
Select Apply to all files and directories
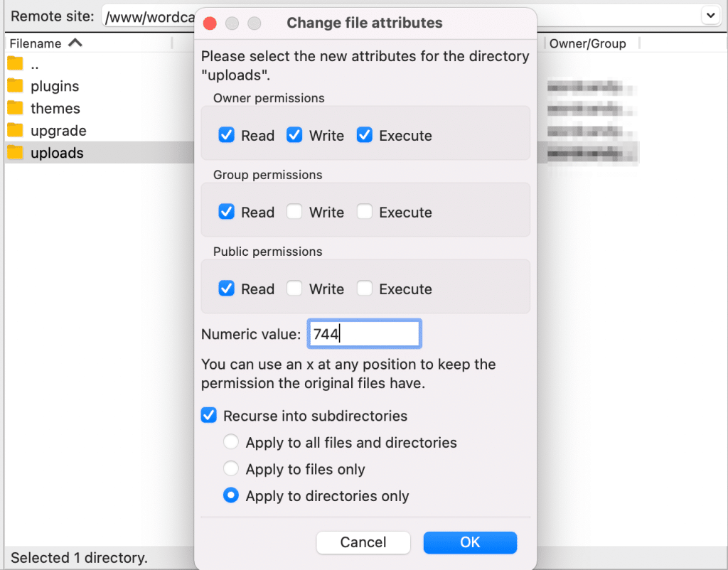[230, 441]
